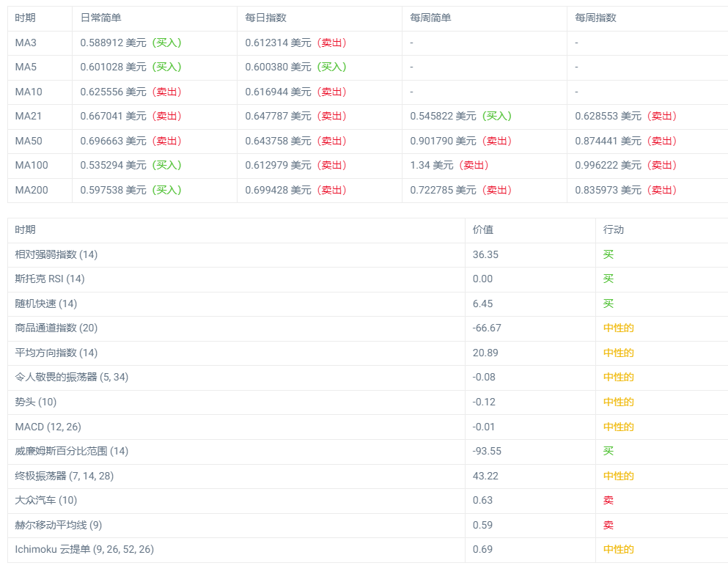
Task: Click MA200 daily exponential value 0.699428 美元
Action: [278, 190]
